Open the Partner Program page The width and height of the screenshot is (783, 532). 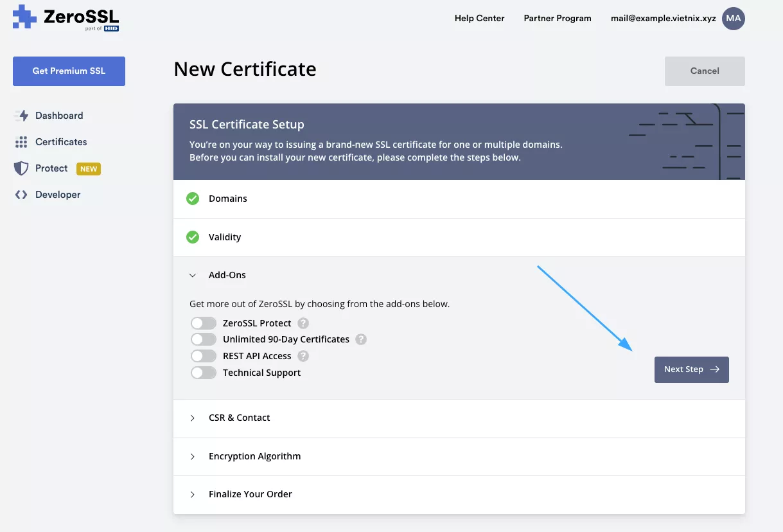557,19
